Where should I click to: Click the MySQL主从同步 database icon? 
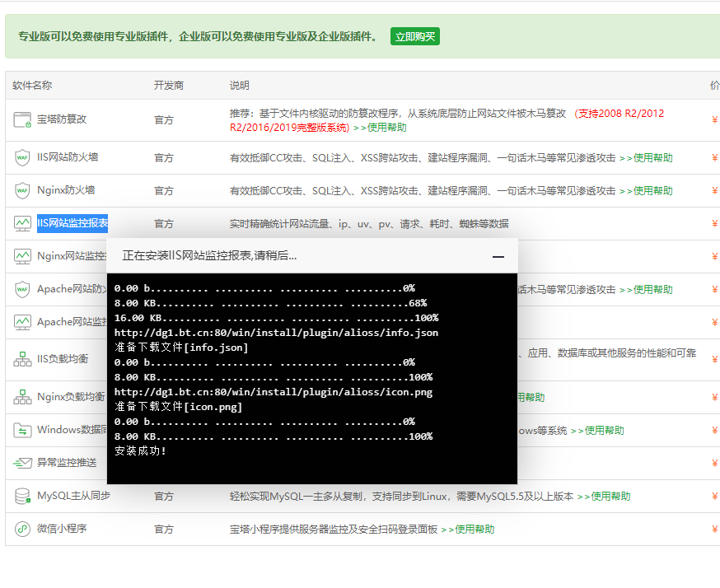22,497
